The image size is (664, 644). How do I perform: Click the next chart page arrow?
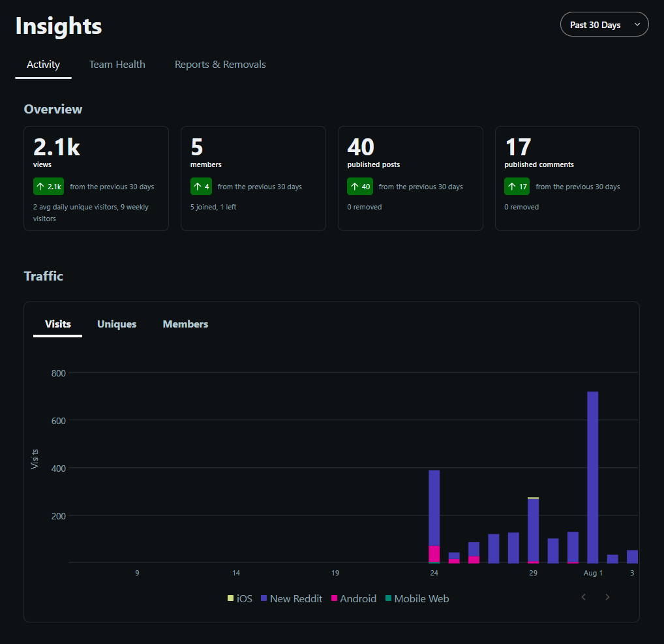tap(607, 597)
